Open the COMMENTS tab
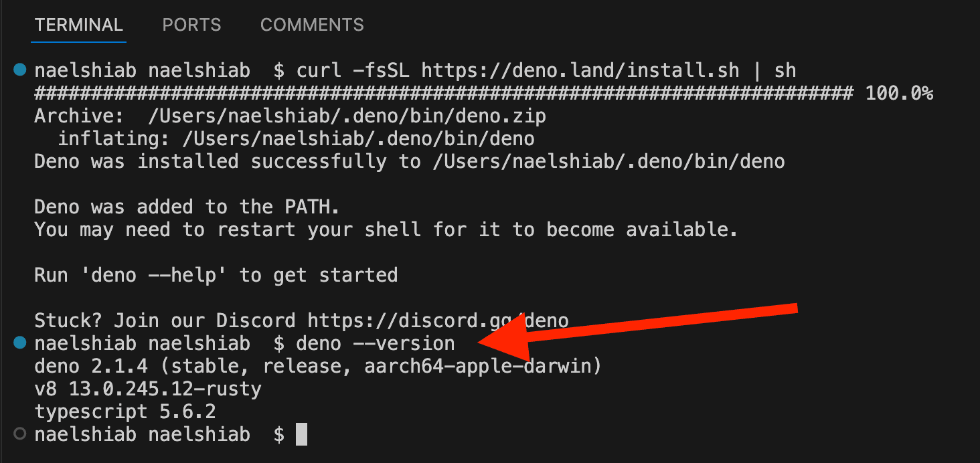Image resolution: width=980 pixels, height=463 pixels. click(312, 25)
